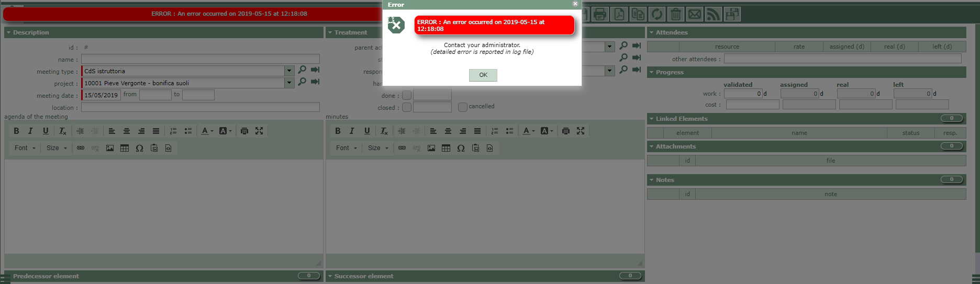Pick text color in the minutes editor
This screenshot has height=284, width=980.
coord(528,131)
